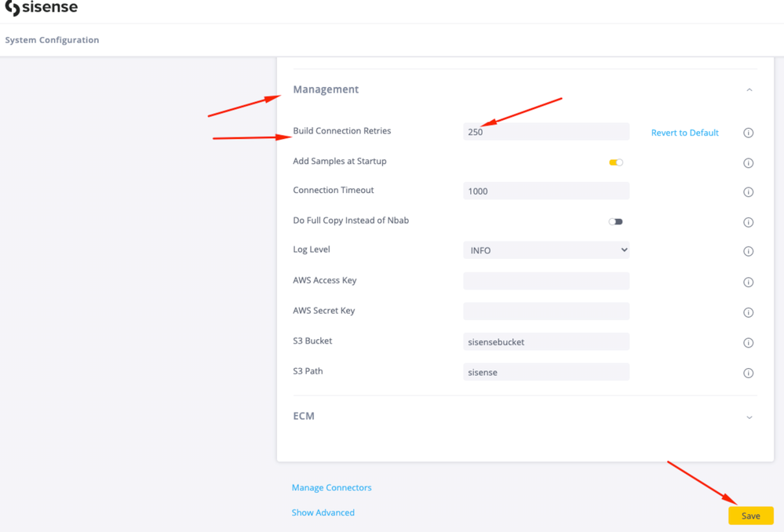Click the Log Level info icon
This screenshot has width=784, height=532.
tap(748, 251)
